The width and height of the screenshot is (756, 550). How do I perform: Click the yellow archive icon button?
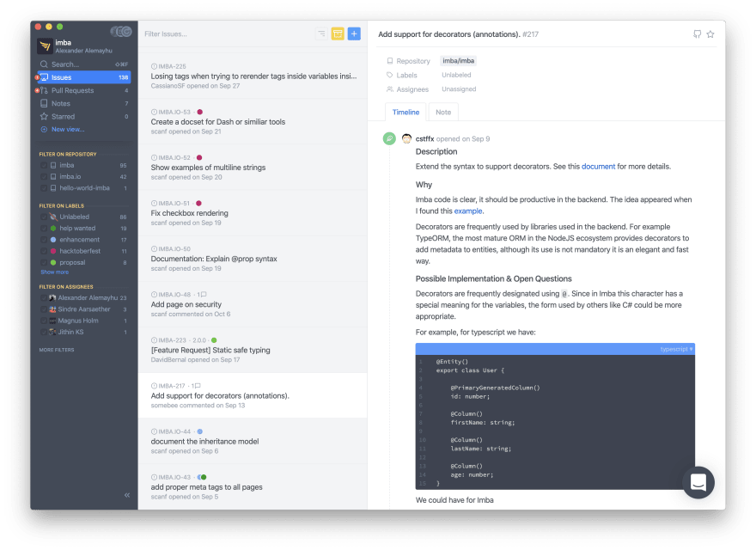point(338,34)
